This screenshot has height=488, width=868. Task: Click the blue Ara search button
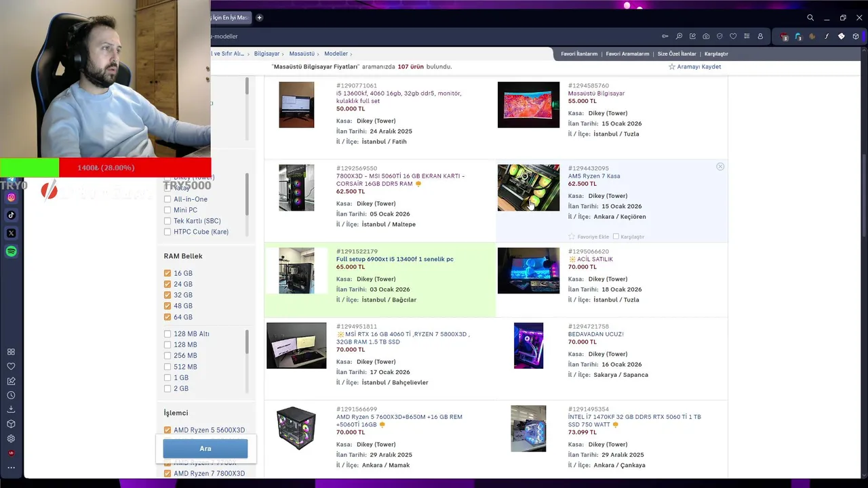pos(205,449)
